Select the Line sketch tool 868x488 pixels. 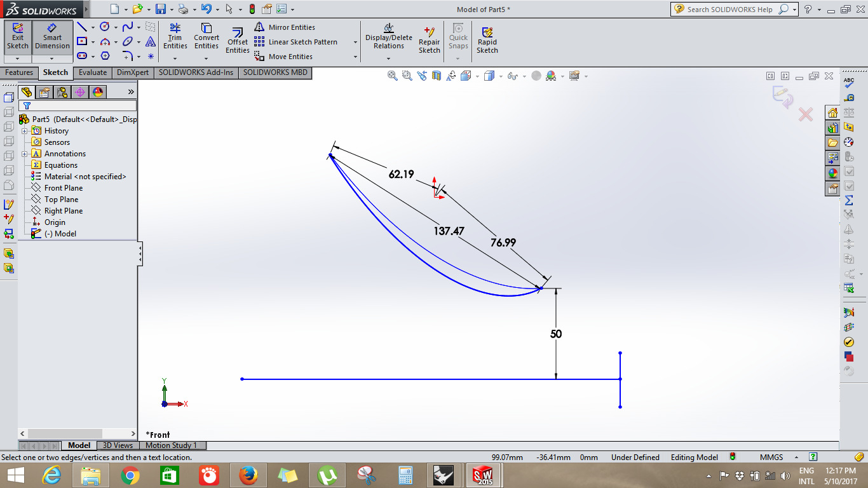coord(82,27)
